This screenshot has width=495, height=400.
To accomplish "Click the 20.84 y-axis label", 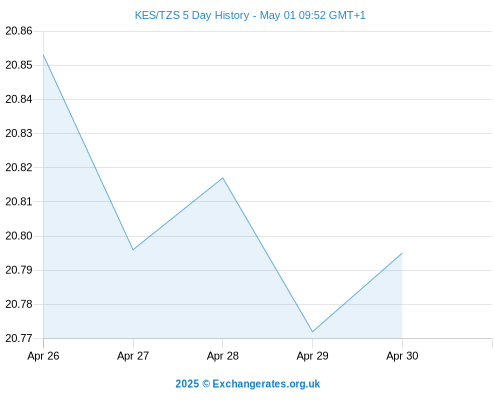I will (19, 99).
